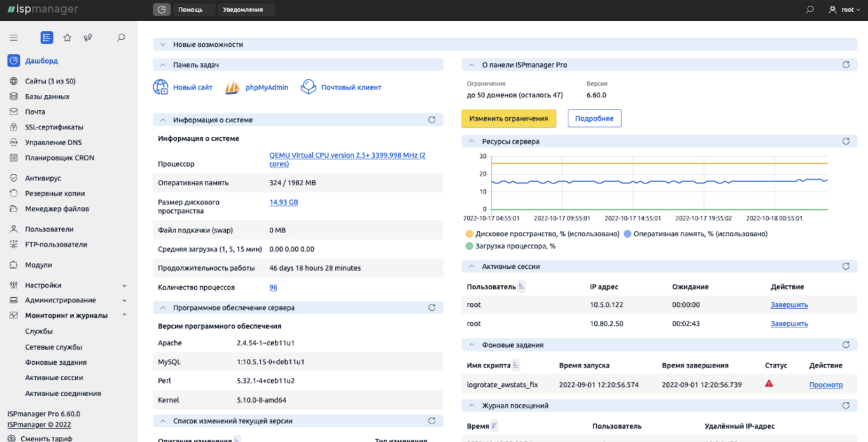This screenshot has width=868, height=442.
Task: Open the QEMU Virtual CPU processor link
Action: coord(347,159)
